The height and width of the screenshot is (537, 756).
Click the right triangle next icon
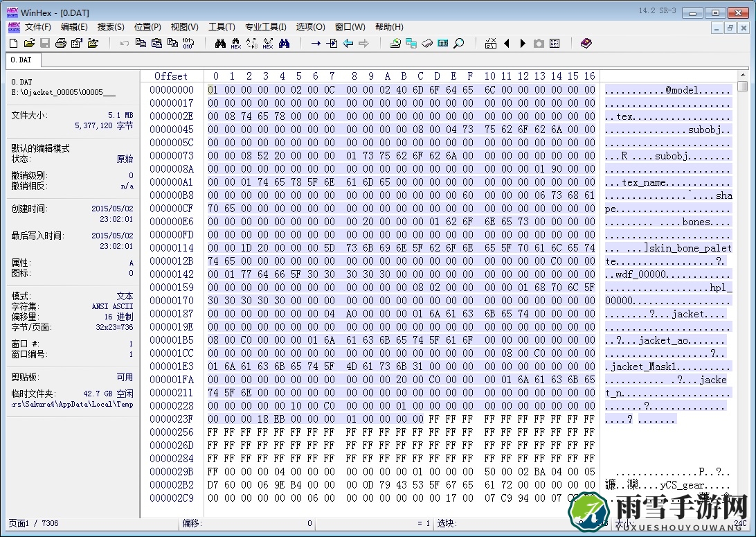click(523, 44)
